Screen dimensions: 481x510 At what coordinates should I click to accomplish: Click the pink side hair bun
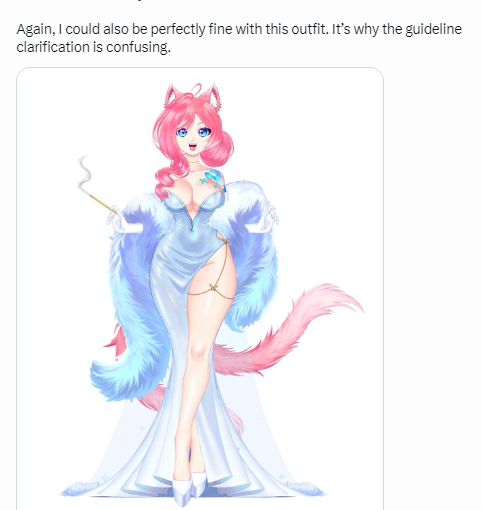point(221,147)
